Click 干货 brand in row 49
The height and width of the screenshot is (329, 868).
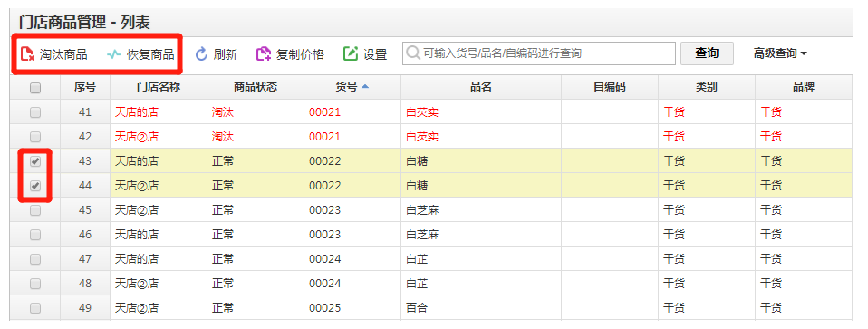[771, 308]
